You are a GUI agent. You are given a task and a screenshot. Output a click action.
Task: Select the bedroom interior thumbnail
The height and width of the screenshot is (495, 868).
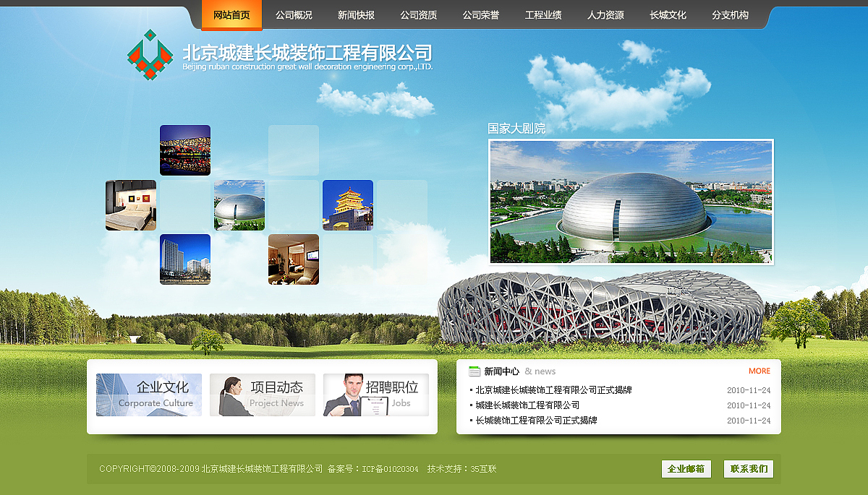tap(131, 205)
